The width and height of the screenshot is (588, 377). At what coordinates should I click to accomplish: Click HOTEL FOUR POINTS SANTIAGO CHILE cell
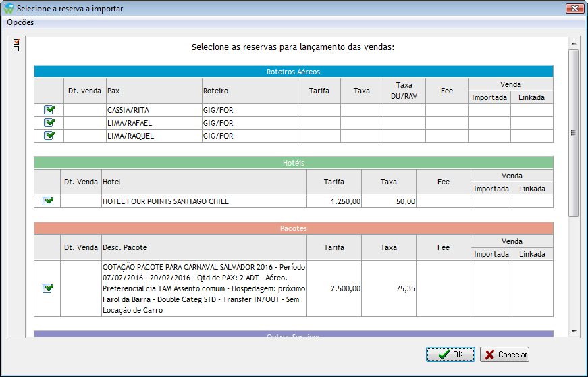click(x=204, y=201)
